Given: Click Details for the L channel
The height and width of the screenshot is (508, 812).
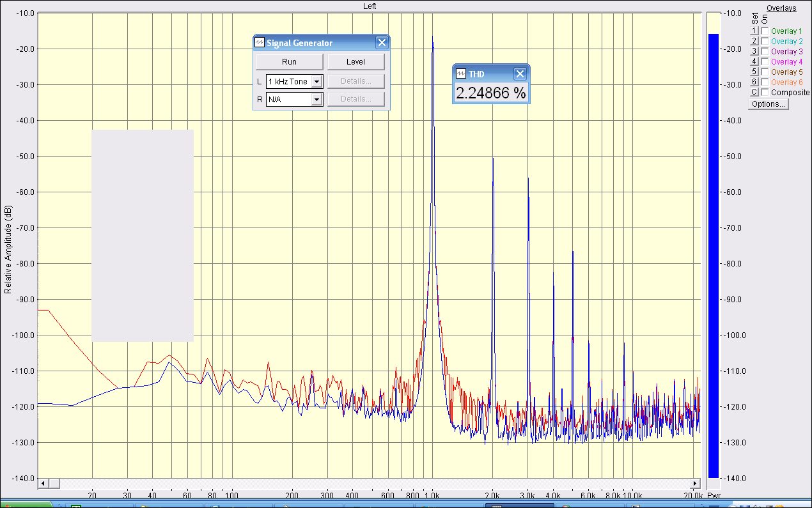Looking at the screenshot, I should pyautogui.click(x=355, y=81).
